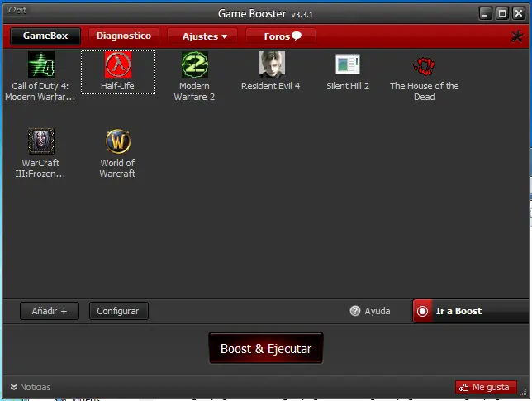Select the Modern Warfare 2 game icon
This screenshot has height=401, width=532.
coord(195,64)
